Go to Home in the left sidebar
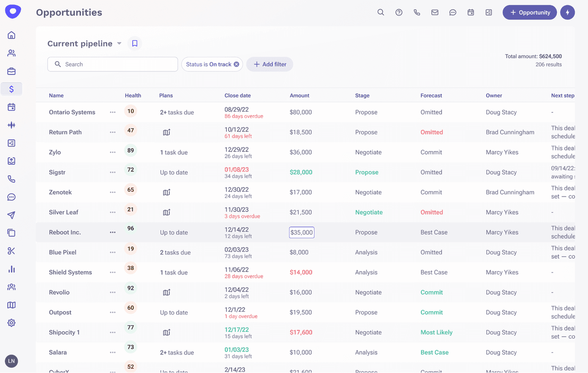Screen dimensions: 588x373 [x=11, y=35]
